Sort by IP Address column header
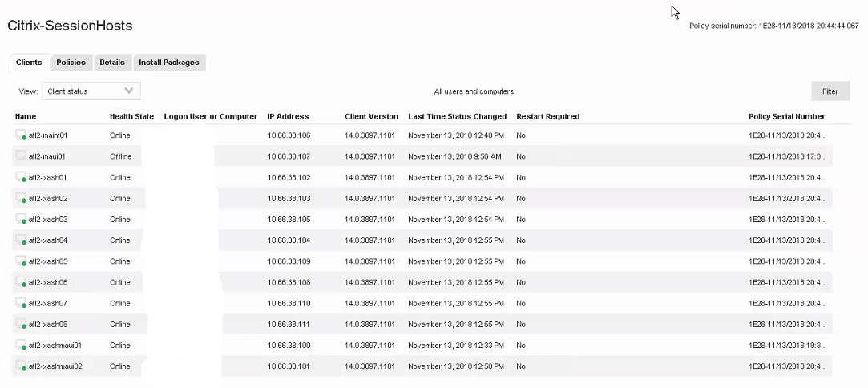The image size is (868, 388). [x=288, y=117]
